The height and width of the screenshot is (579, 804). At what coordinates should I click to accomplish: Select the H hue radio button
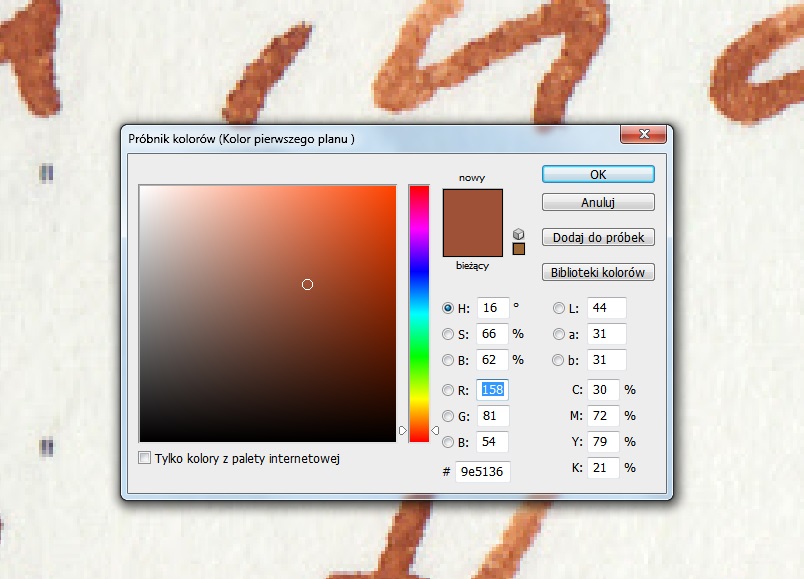tap(448, 308)
